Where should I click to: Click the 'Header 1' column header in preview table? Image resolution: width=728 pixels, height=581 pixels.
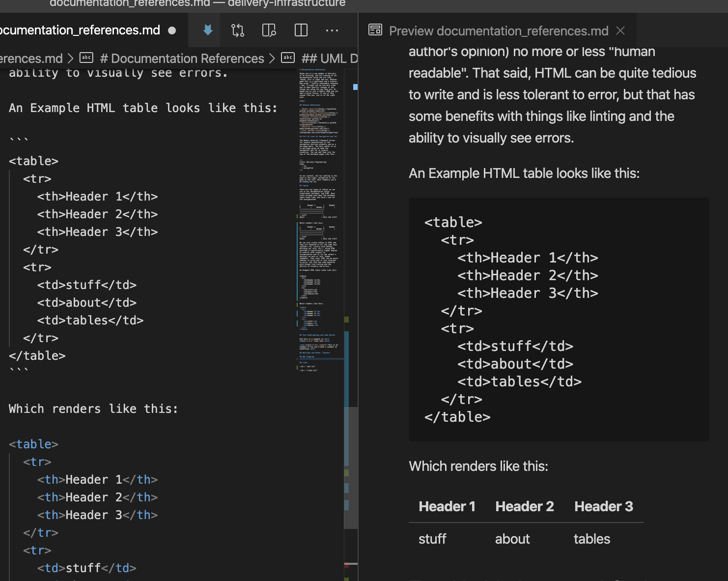(447, 507)
